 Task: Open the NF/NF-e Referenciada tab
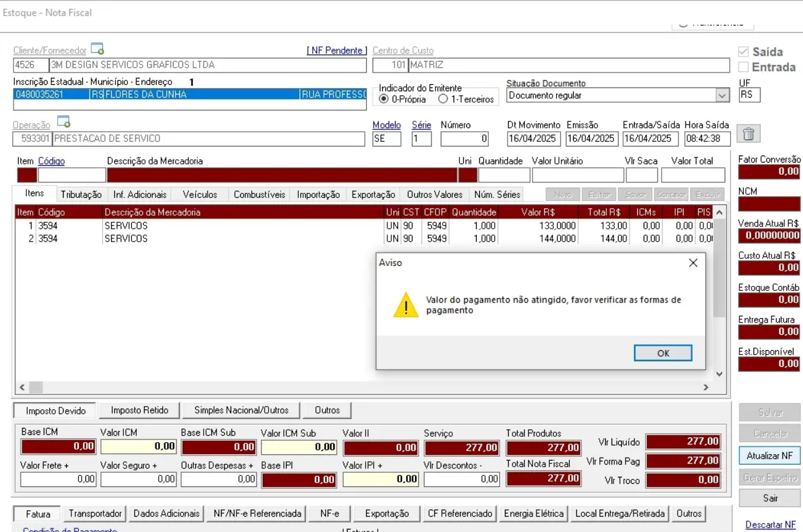[258, 513]
